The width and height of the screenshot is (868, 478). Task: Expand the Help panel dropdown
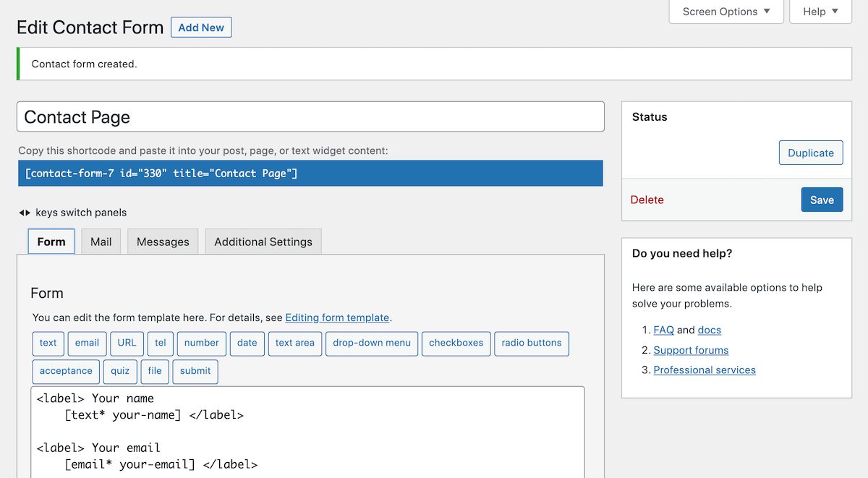coord(820,12)
